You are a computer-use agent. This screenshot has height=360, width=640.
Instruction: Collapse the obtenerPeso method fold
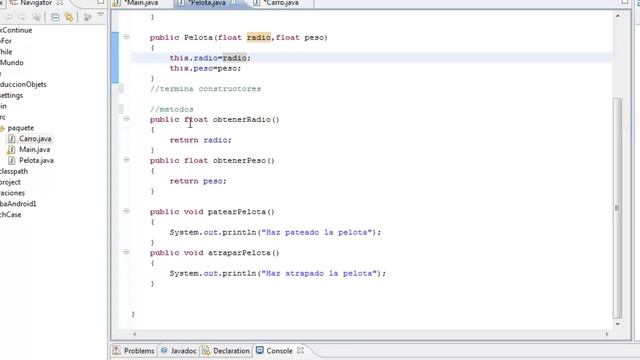(127, 160)
